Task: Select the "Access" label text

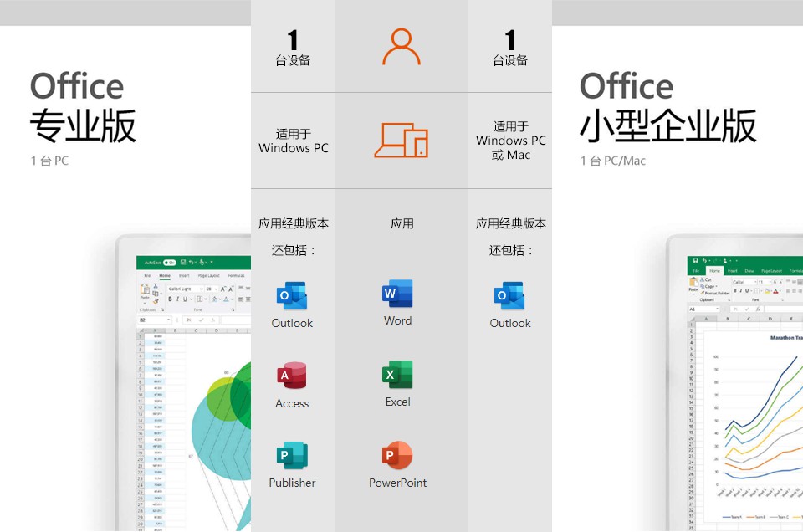Action: 292,403
